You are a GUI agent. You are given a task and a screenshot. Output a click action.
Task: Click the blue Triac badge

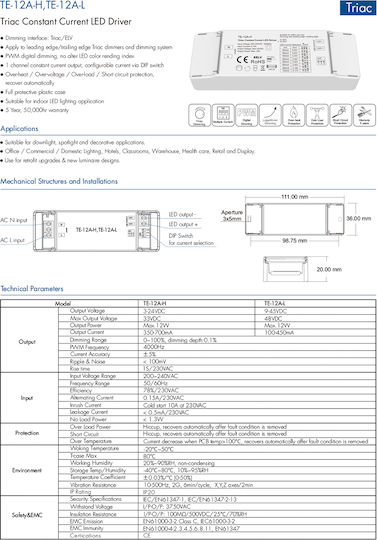(x=358, y=8)
